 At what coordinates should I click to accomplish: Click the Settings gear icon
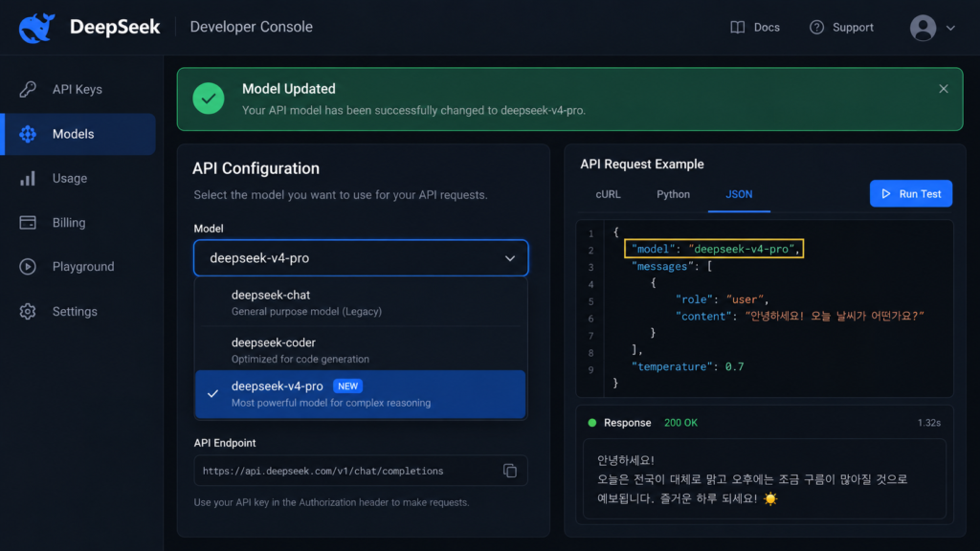28,311
